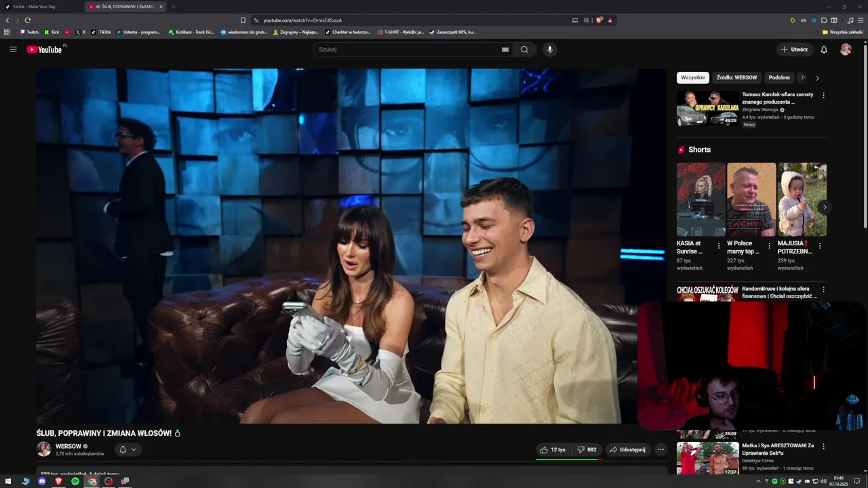Screen dimensions: 868x488
Task: Click the Utwórz create button
Action: tap(794, 49)
